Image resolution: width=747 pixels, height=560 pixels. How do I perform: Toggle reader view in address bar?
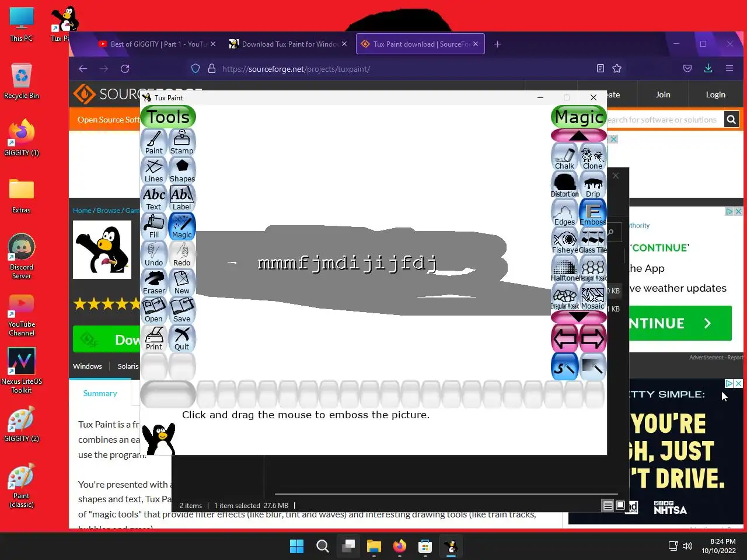tap(600, 69)
